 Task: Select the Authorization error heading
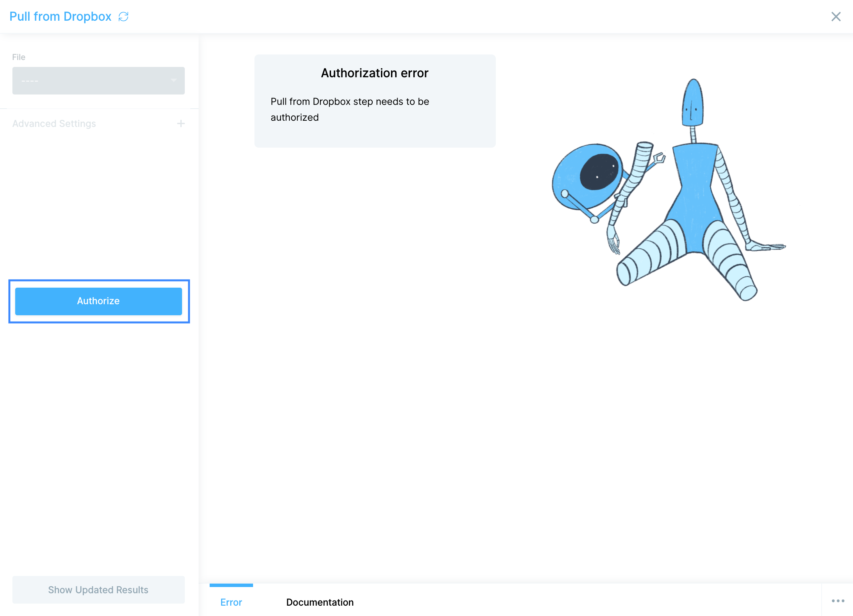374,73
